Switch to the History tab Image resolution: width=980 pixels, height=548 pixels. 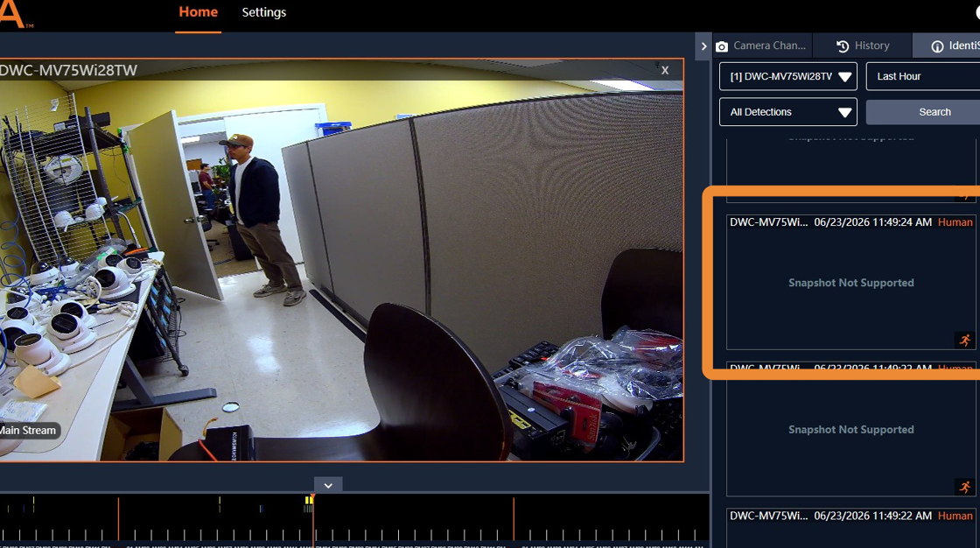click(x=863, y=46)
